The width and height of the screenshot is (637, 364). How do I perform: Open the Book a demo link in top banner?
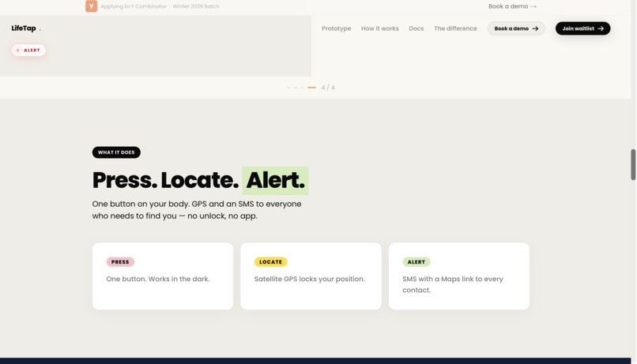pyautogui.click(x=512, y=6)
